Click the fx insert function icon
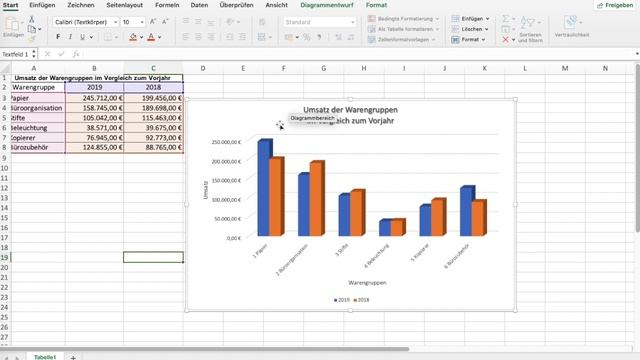Viewport: 640px width, 360px height. tap(76, 54)
